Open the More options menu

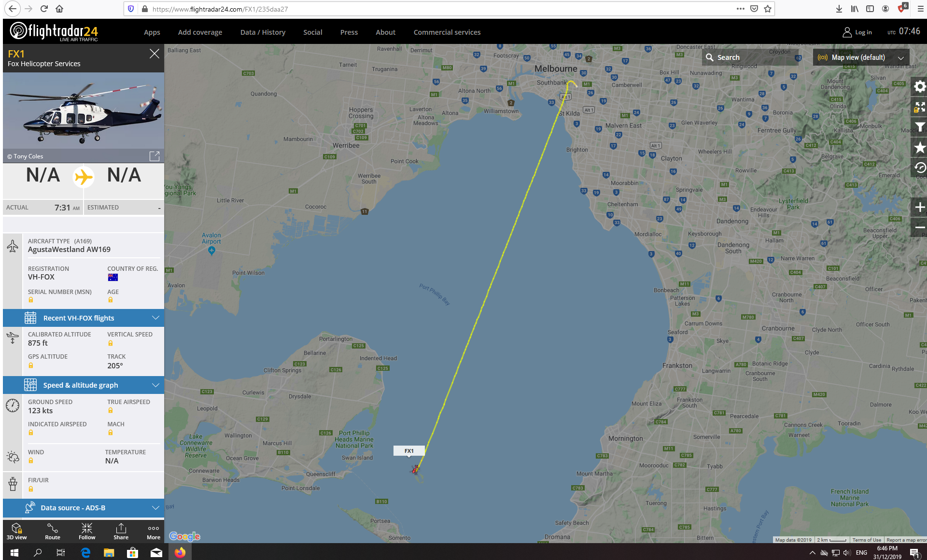point(154,531)
